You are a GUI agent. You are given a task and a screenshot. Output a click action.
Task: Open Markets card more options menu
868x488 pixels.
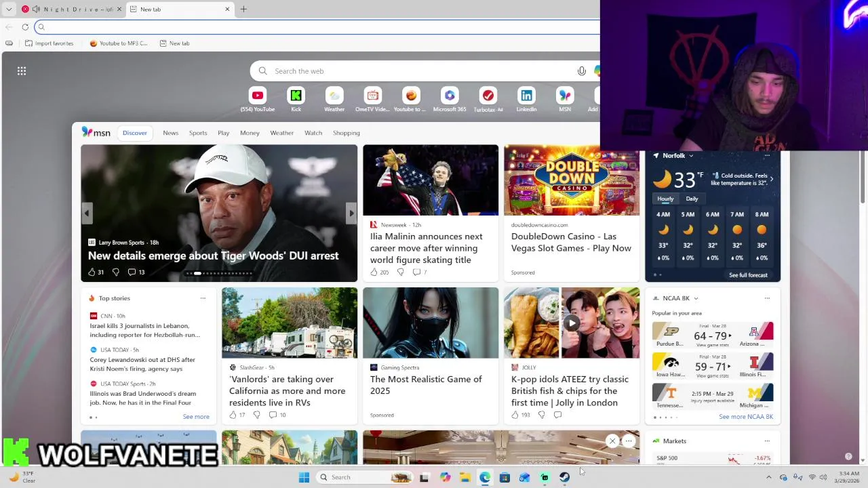pos(767,441)
